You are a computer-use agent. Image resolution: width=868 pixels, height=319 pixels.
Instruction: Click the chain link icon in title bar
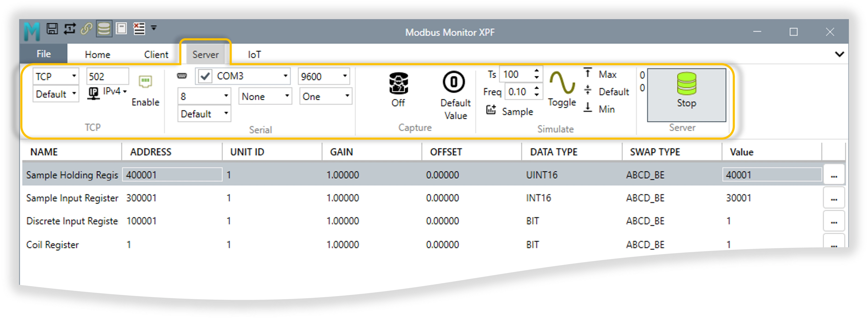coord(87,29)
